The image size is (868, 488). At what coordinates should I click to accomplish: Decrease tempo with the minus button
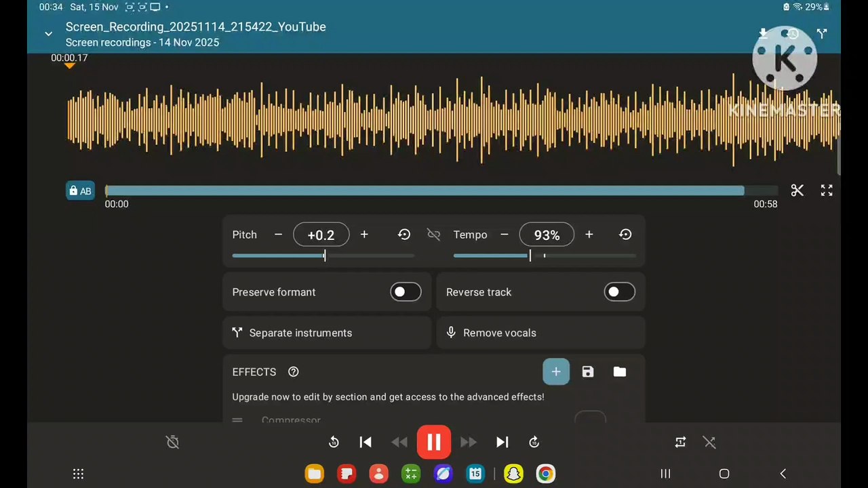coord(505,235)
